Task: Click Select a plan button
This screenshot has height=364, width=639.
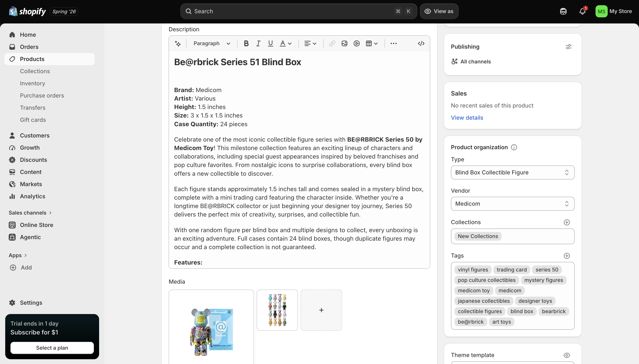Action: click(x=52, y=348)
